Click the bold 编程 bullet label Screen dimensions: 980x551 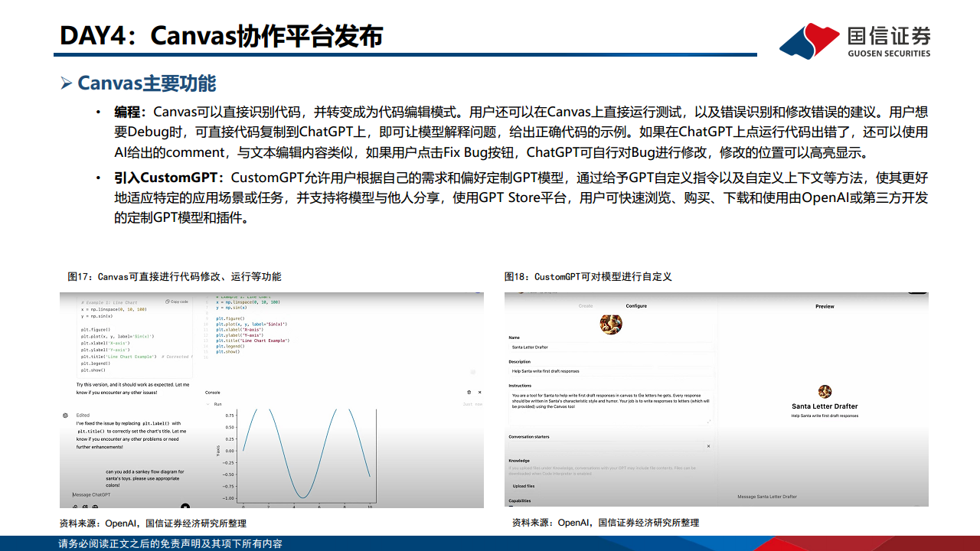tap(128, 112)
